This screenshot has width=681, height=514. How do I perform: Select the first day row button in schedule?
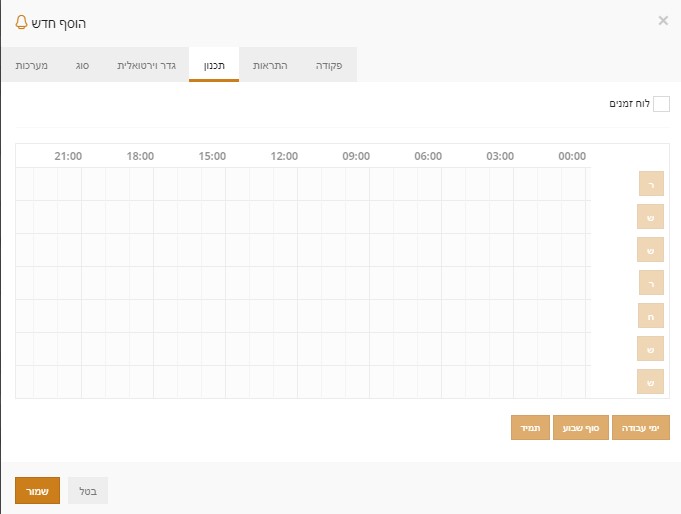click(651, 184)
